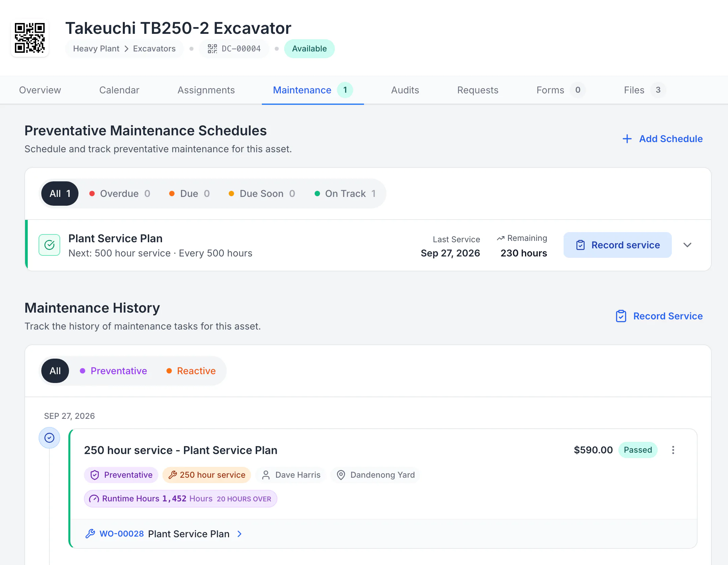Viewport: 728px width, 565px height.
Task: Open the three-dot menu for 250 hour service
Action: click(673, 450)
